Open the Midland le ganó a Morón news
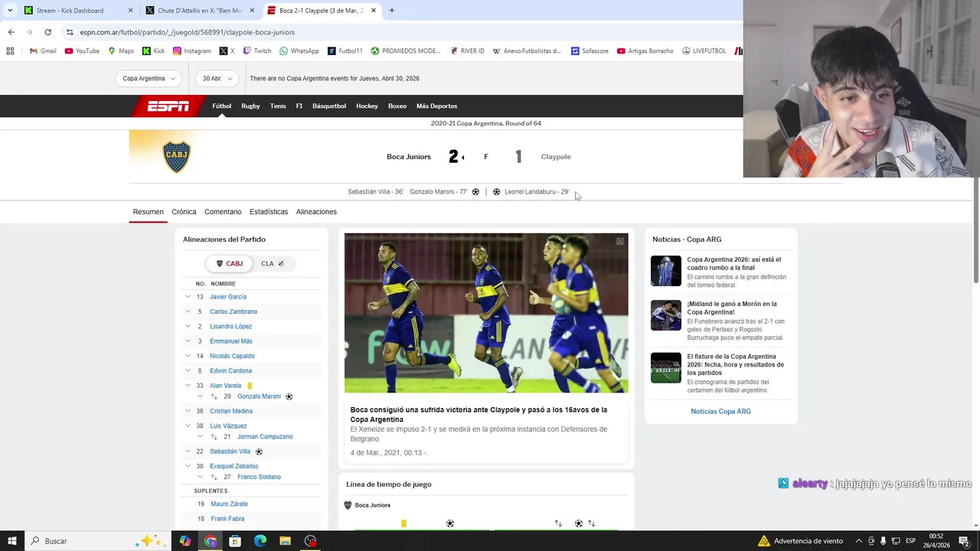The image size is (980, 551). coord(732,308)
